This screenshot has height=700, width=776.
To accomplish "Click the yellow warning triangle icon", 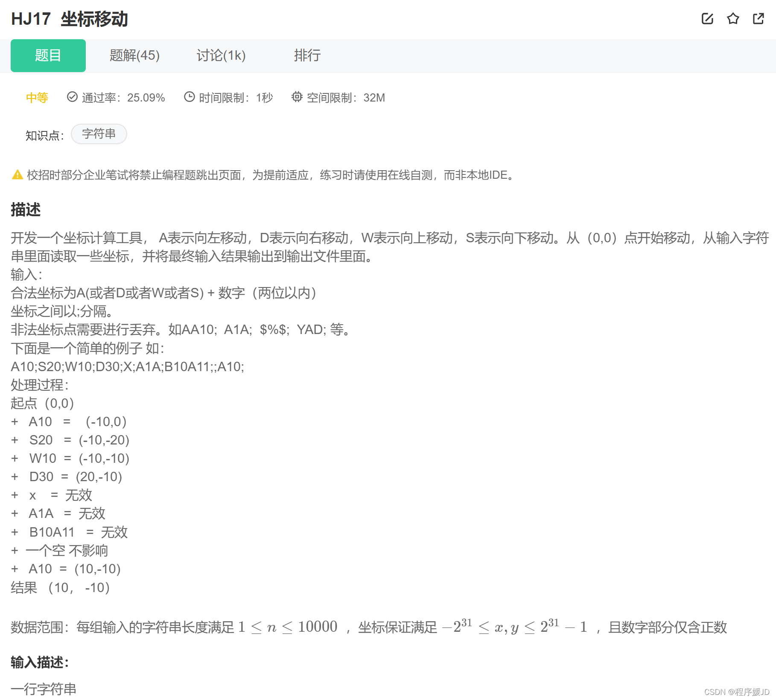I will [17, 175].
